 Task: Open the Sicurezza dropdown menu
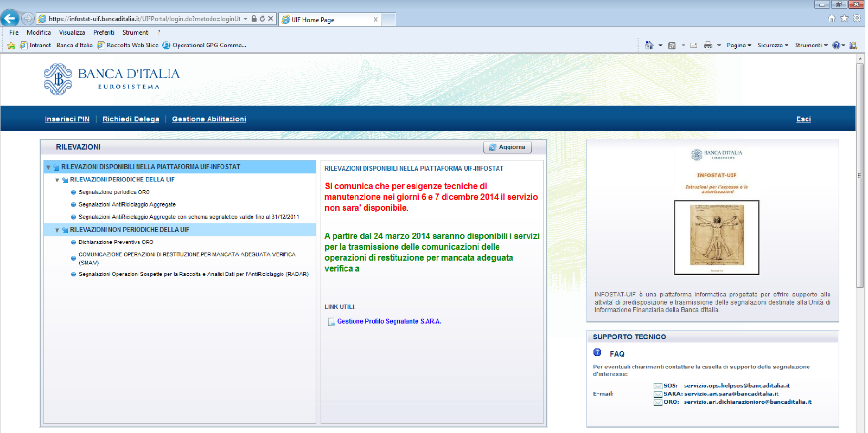pos(773,46)
